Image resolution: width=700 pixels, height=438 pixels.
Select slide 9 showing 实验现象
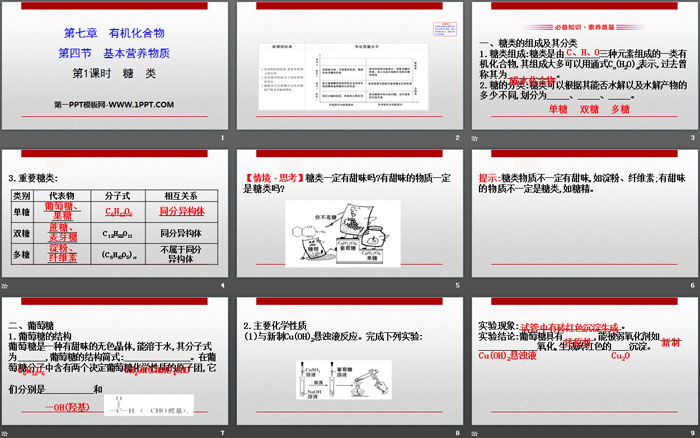(585, 361)
